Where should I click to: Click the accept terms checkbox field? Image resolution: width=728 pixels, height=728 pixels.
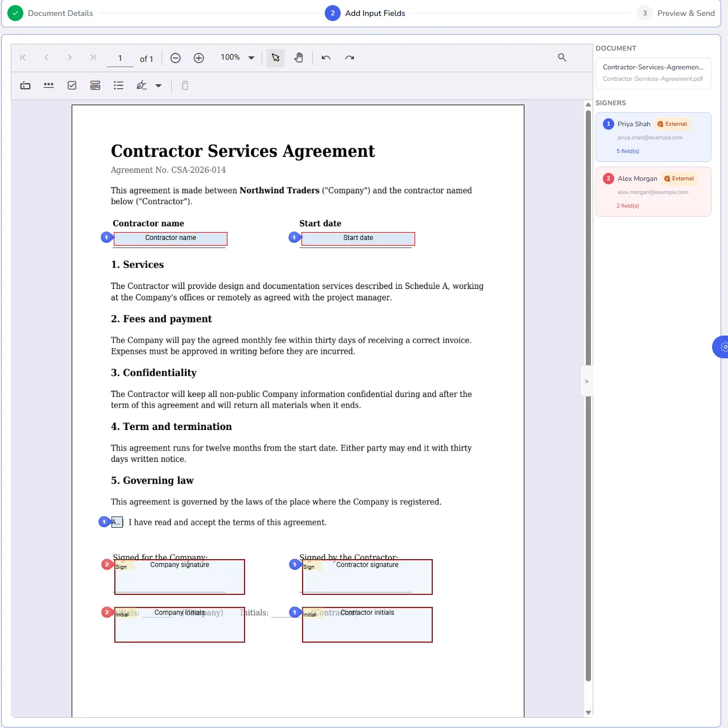click(x=117, y=522)
